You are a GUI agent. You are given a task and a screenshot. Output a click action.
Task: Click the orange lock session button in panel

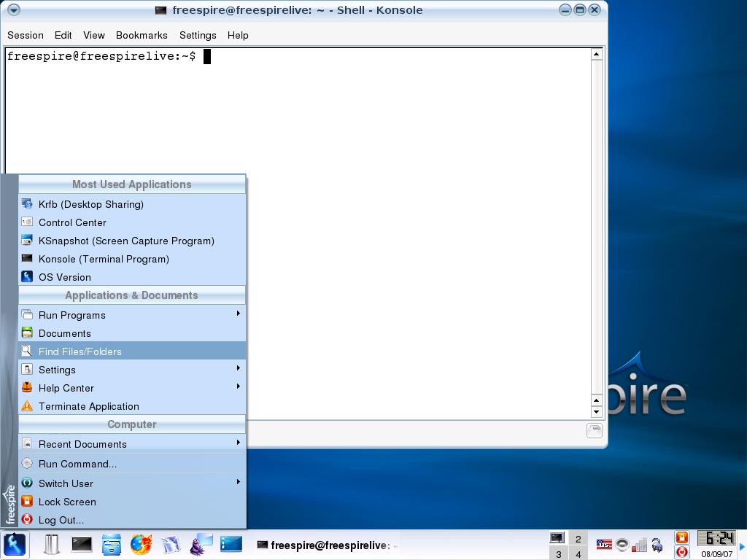pyautogui.click(x=682, y=537)
